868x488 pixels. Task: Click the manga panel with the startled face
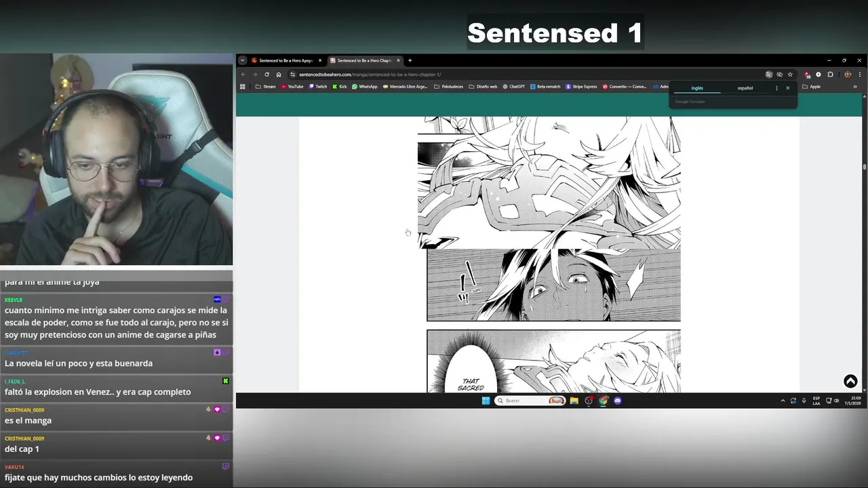click(x=553, y=285)
